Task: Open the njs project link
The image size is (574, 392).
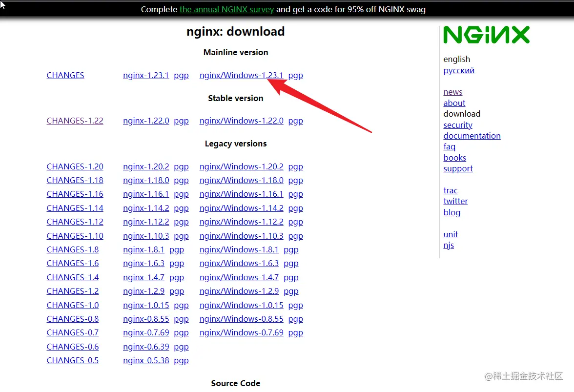Action: tap(449, 246)
